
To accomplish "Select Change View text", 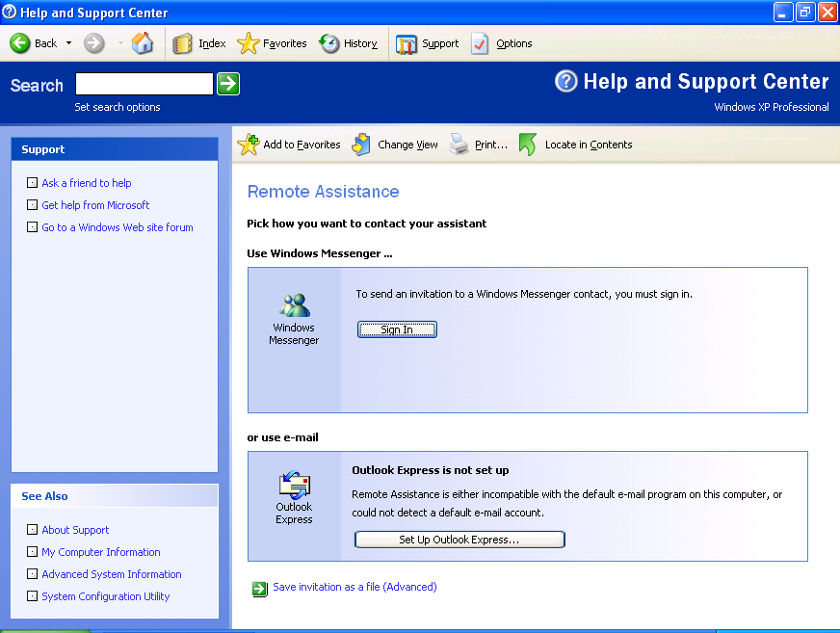I will pyautogui.click(x=407, y=145).
